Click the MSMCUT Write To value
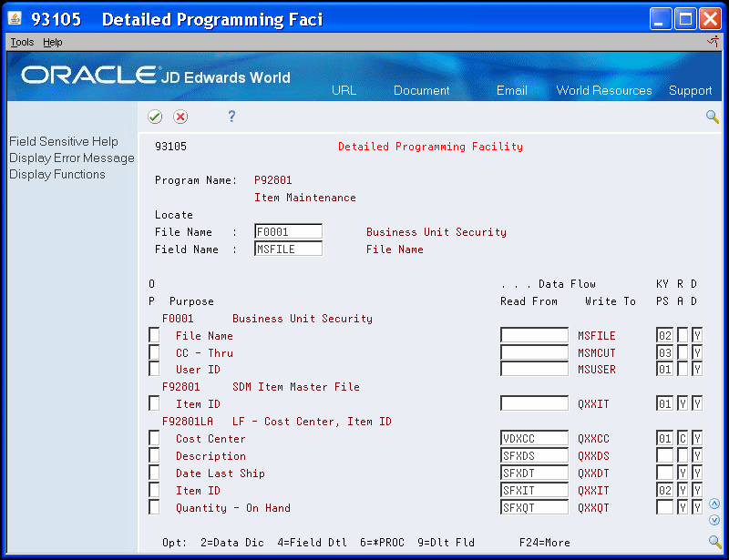Viewport: 729px width, 560px height. coord(597,352)
